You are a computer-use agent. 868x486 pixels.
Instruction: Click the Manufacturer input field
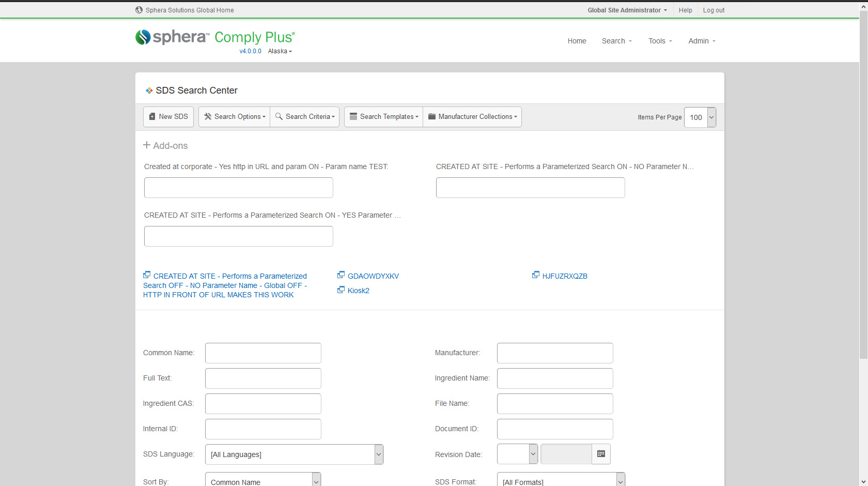pos(555,353)
